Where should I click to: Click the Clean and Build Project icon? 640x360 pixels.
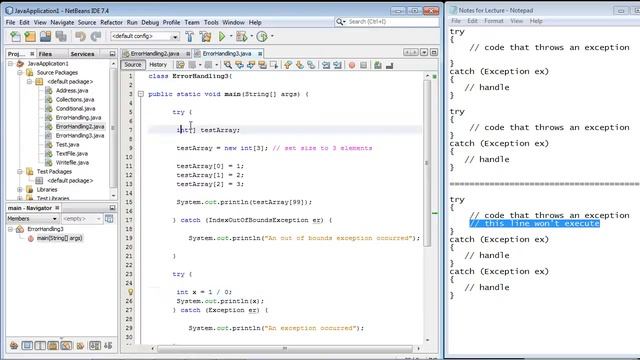(x=205, y=37)
